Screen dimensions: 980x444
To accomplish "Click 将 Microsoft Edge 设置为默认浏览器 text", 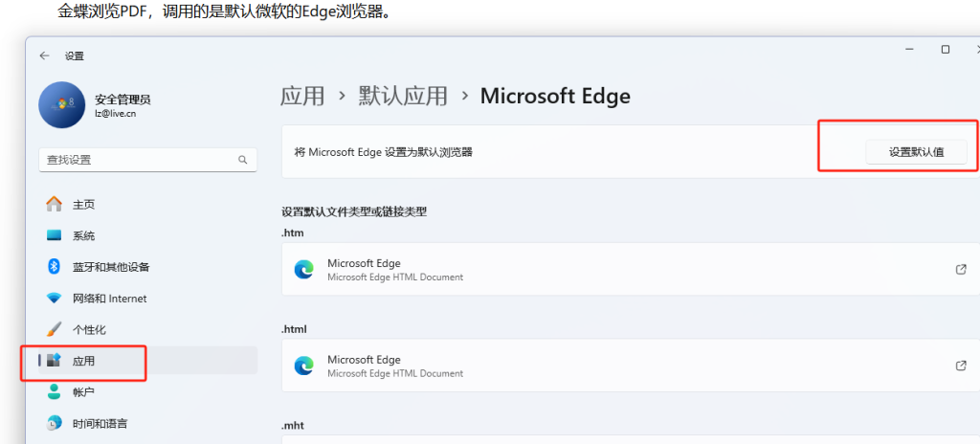I will [383, 152].
